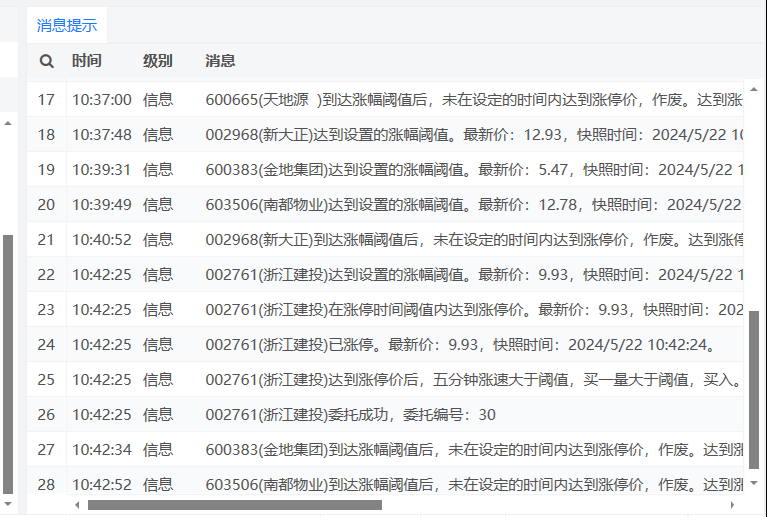This screenshot has width=767, height=517.
Task: Select row number 17
Action: coord(46,100)
